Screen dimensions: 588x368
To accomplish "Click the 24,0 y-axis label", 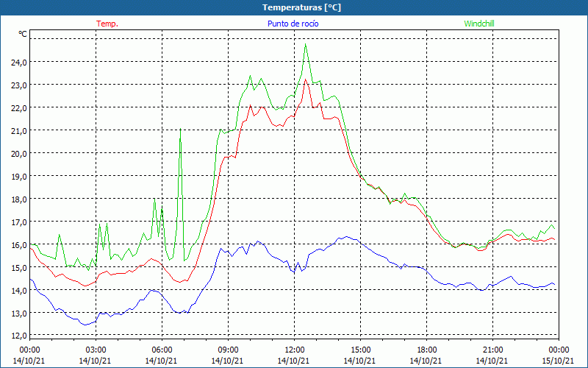I will click(18, 63).
